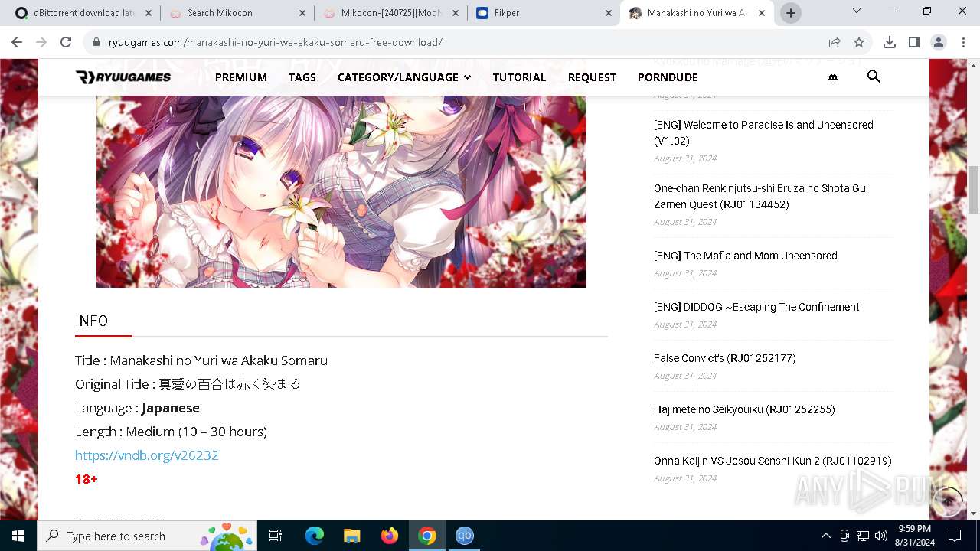Switch to Search Mikocon tab
The height and width of the screenshot is (551, 980).
click(x=237, y=13)
